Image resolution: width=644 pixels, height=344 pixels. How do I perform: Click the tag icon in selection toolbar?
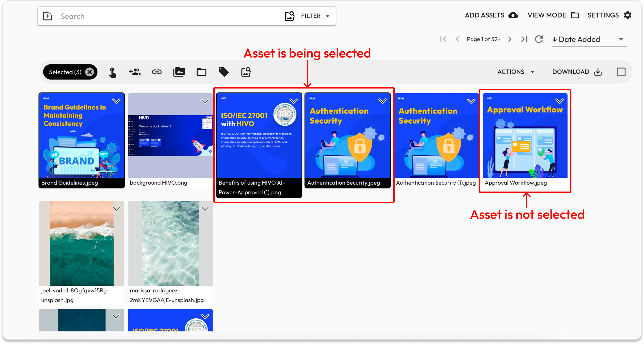[223, 72]
